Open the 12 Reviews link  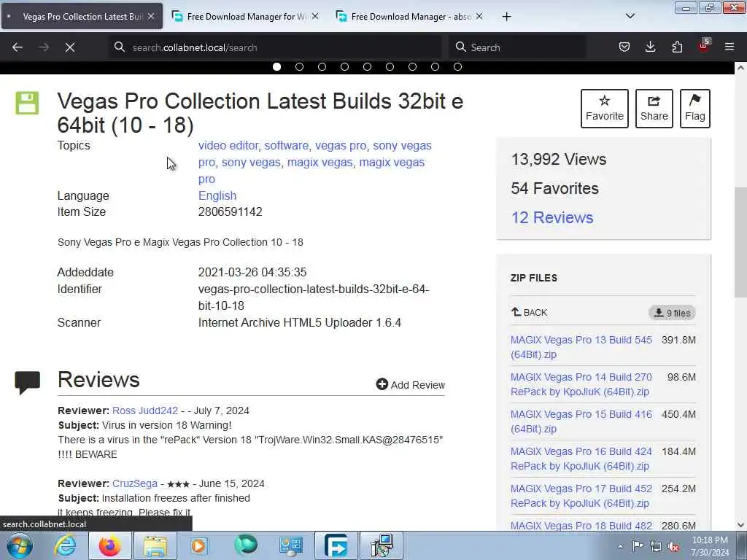[552, 217]
